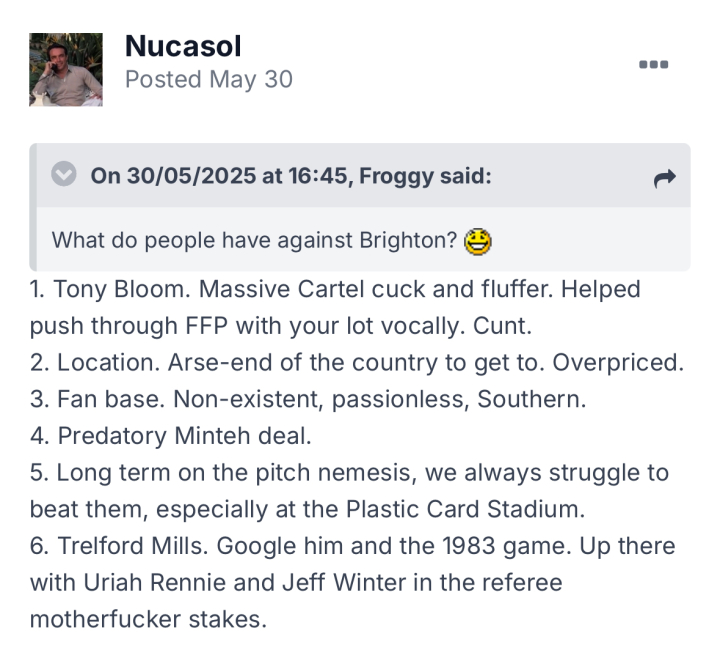Click the grinning smiley emoji in quote

(x=478, y=241)
